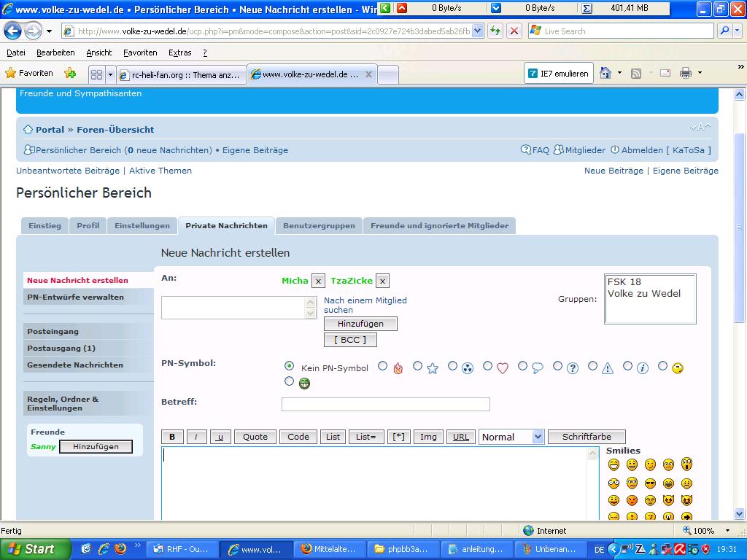Click the page refresh icon
747x560 pixels.
click(x=495, y=31)
